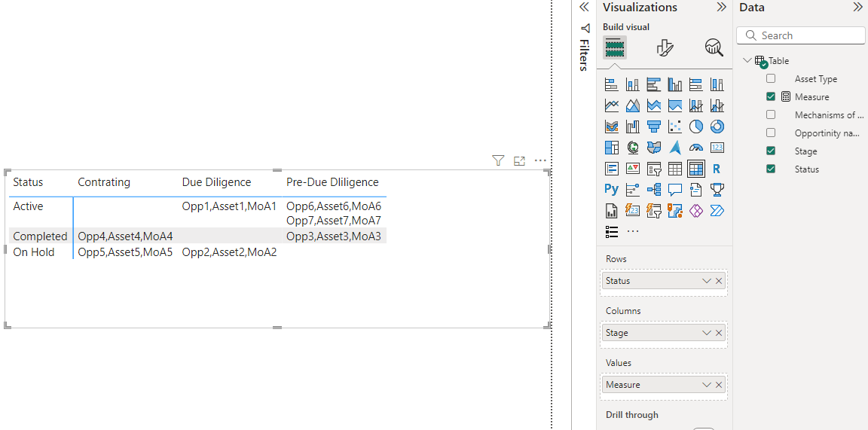868x430 pixels.
Task: Collapse the Visualizations pane
Action: click(721, 8)
